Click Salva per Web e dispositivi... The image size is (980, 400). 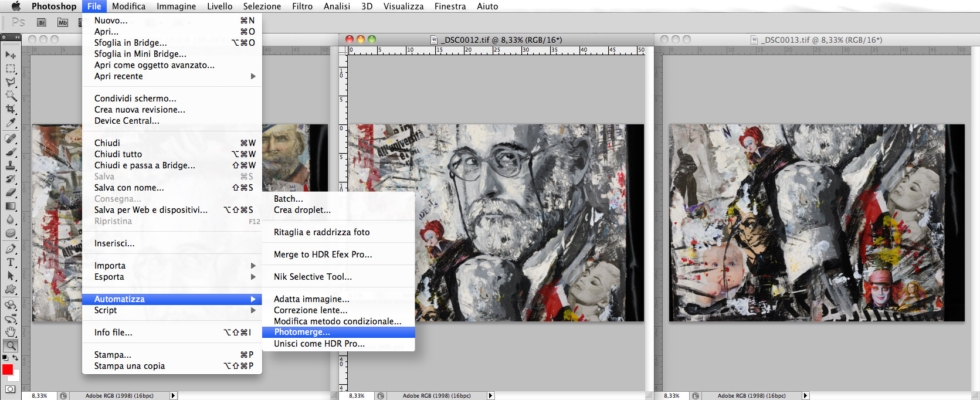172,210
